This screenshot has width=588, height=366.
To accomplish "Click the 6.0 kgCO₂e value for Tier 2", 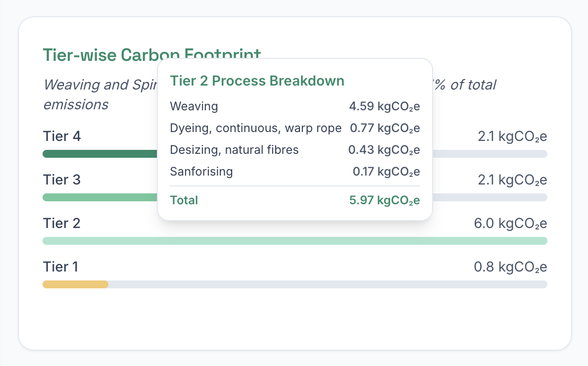I will (512, 223).
